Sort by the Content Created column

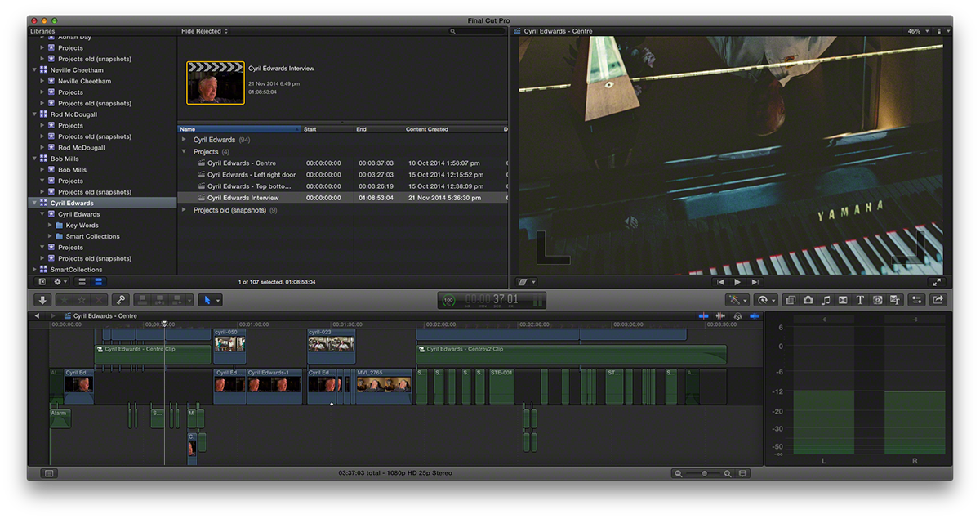click(452, 129)
